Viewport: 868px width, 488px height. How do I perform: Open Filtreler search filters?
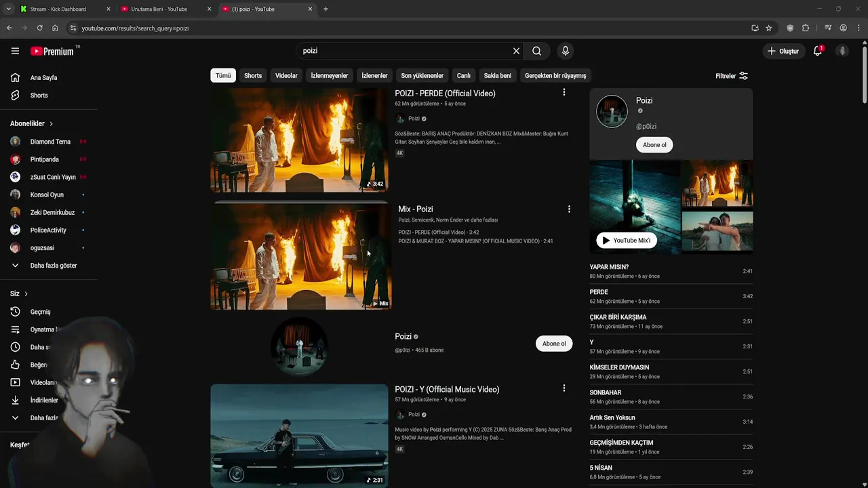point(732,76)
